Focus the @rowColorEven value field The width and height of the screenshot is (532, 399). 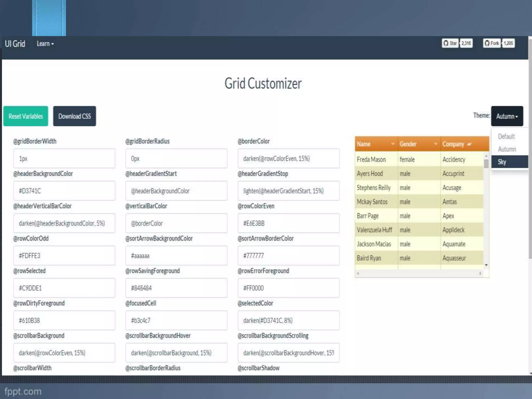(288, 223)
